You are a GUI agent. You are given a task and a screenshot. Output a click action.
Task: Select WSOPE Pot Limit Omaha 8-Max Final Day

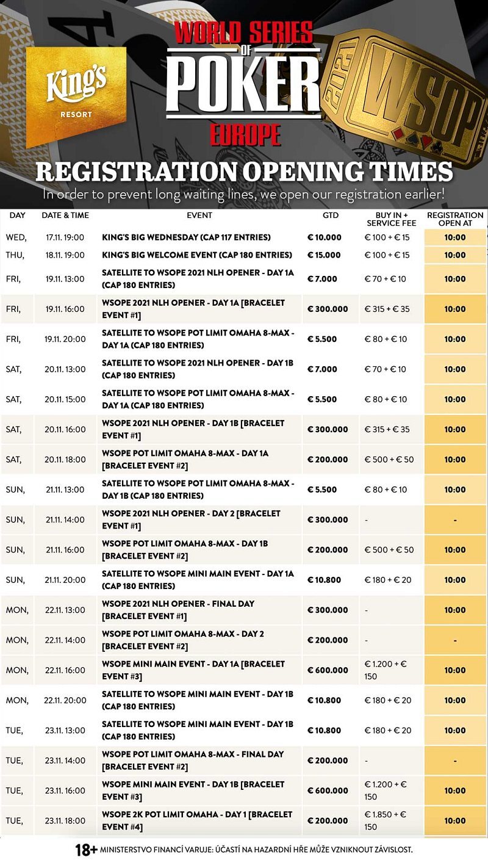(x=244, y=761)
